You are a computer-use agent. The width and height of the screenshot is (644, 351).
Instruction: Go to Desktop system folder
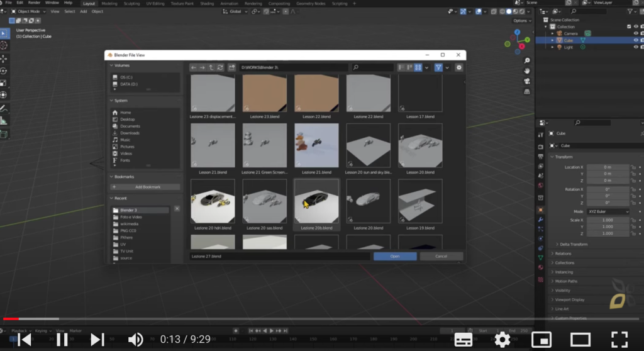pos(127,119)
